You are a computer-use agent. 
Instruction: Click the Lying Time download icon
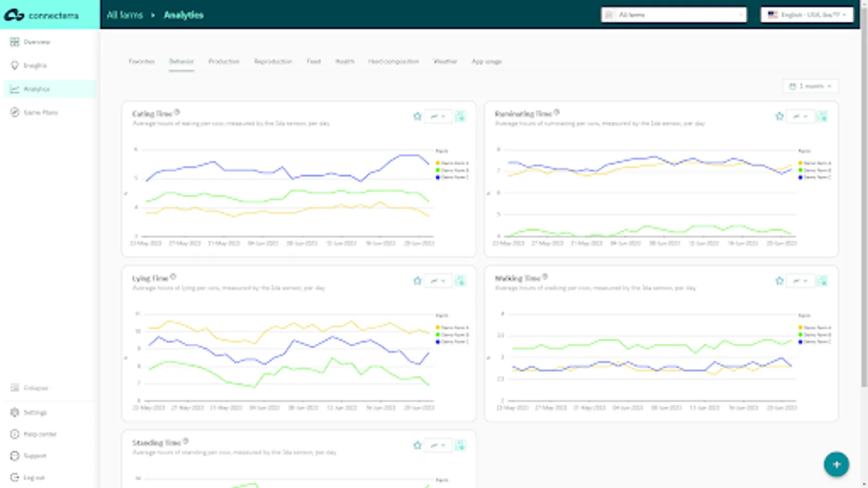click(460, 281)
